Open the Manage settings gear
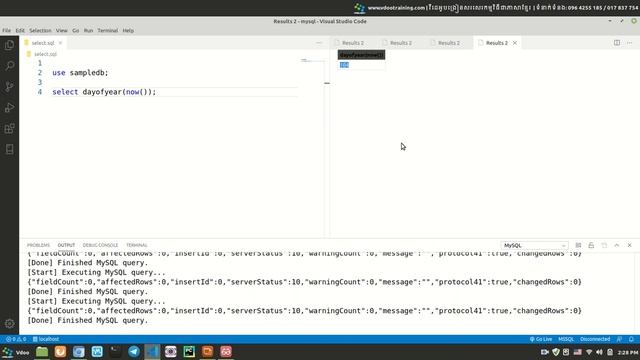 click(9, 324)
